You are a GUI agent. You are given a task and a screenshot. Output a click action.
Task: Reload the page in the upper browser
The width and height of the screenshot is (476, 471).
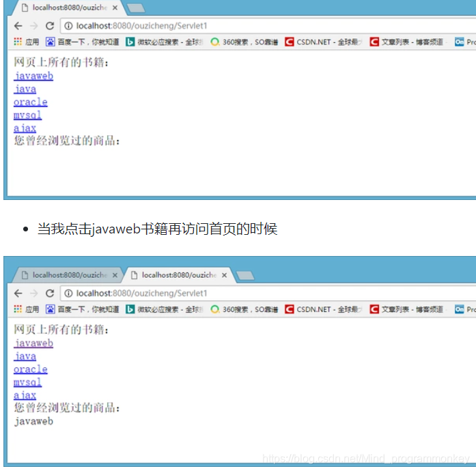pos(50,26)
